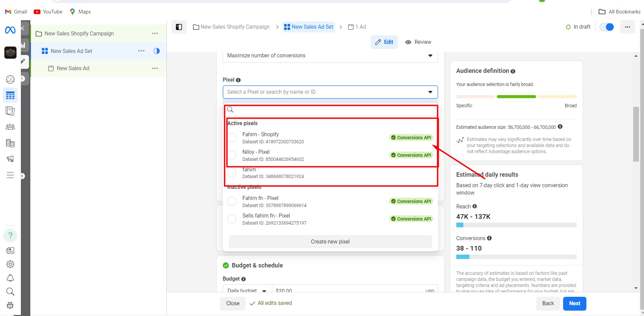Select the Fahim - Shopify pixel radio

tap(232, 138)
